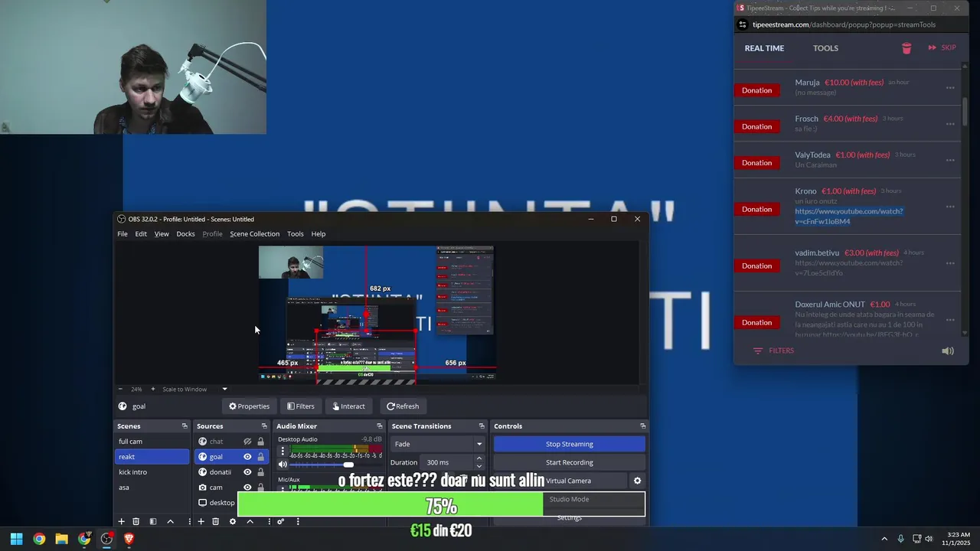This screenshot has height=551, width=980.
Task: Open Audio Mixer toolbar three-dot menu
Action: point(298,521)
